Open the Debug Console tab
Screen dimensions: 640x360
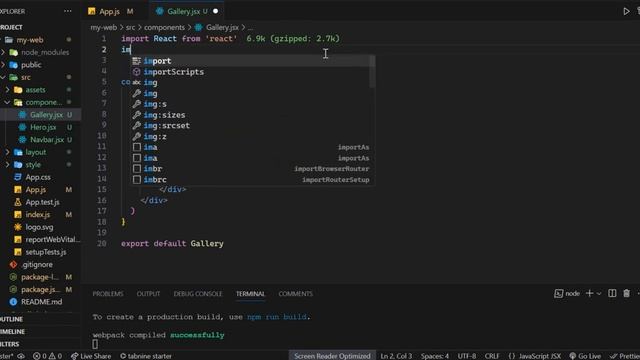click(x=198, y=293)
